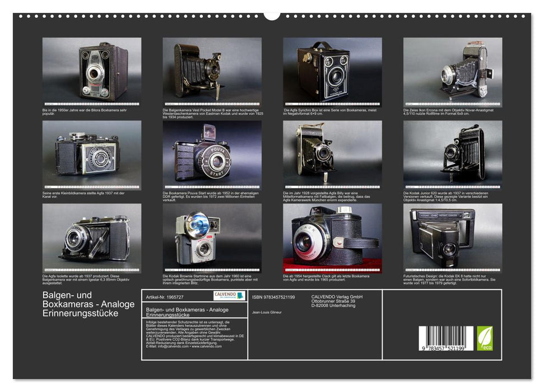The image size is (544, 392).
Task: Select the Agfa Billy camera image
Action: (x=332, y=153)
